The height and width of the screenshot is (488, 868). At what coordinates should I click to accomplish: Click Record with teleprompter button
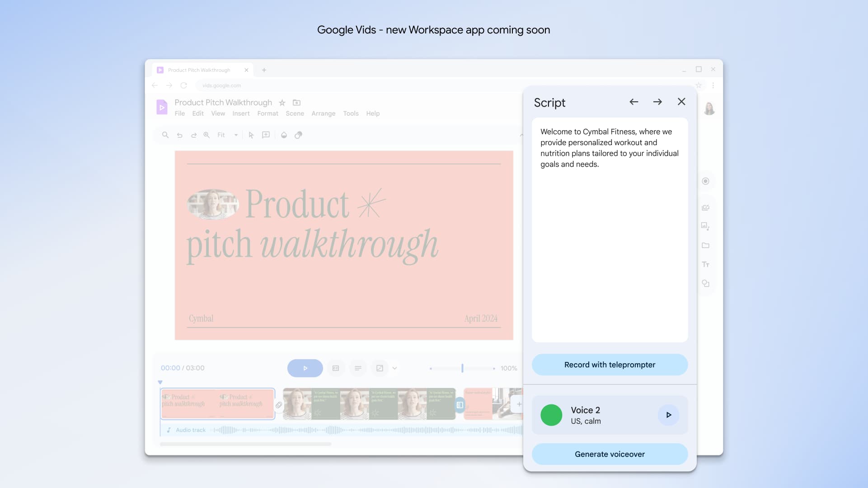point(610,365)
